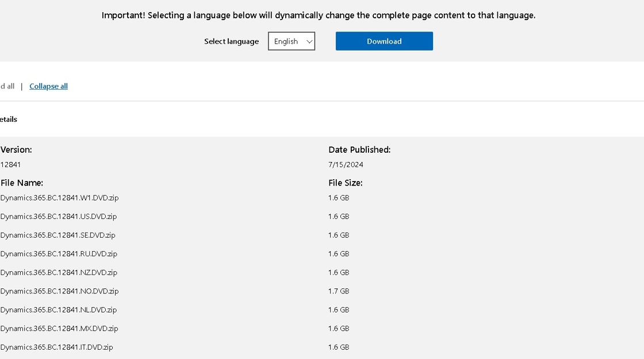Viewport: 644px width, 359px height.
Task: Open the Select language dropdown set to English
Action: point(291,41)
